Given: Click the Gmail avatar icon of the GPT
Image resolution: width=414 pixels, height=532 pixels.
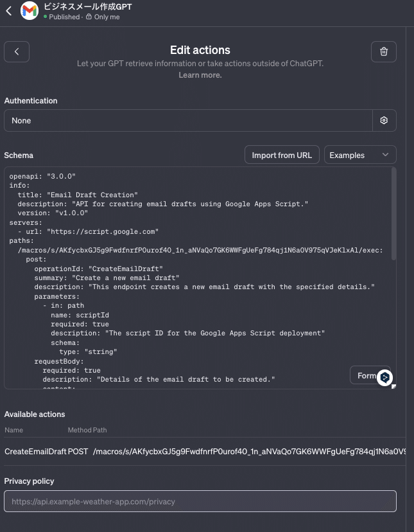Looking at the screenshot, I should click(x=30, y=11).
